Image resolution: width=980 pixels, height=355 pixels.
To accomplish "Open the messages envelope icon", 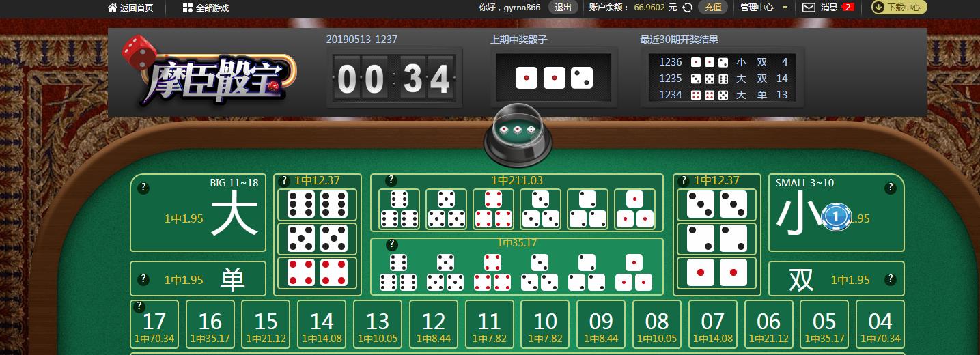I will (809, 8).
